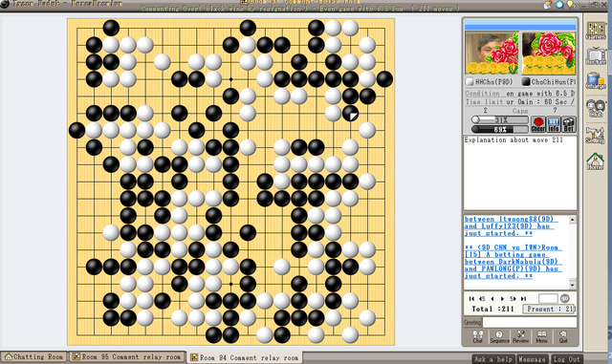Click the message list down arrow

572,285
